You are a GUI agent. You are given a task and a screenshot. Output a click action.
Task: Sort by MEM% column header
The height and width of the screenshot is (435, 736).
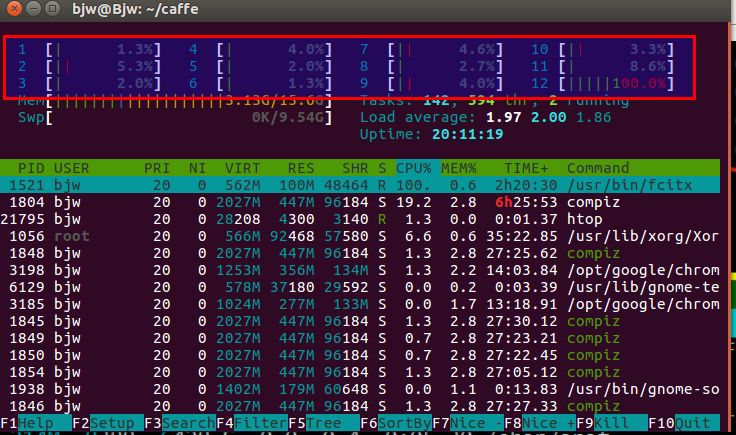coord(459,168)
